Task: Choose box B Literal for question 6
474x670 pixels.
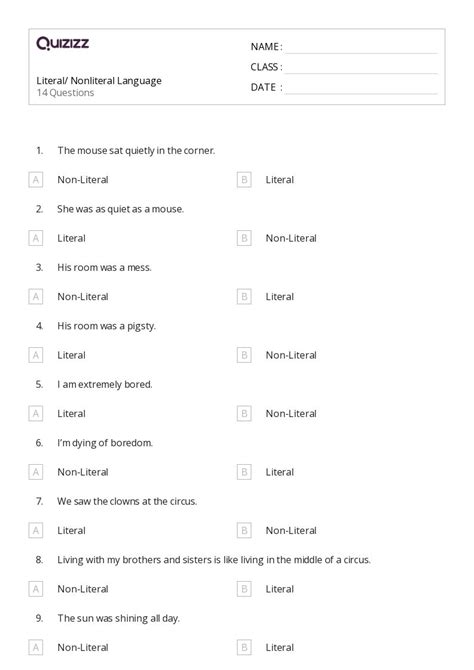Action: pyautogui.click(x=244, y=472)
